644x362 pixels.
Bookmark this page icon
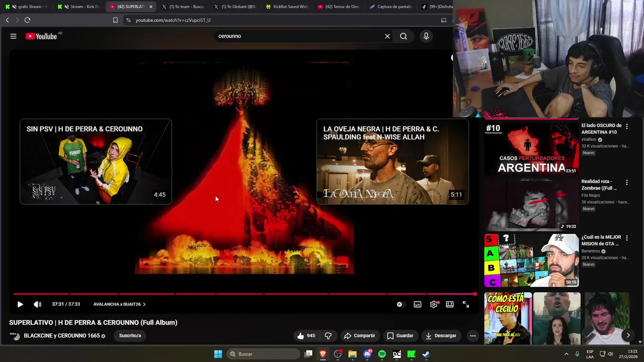point(115,20)
